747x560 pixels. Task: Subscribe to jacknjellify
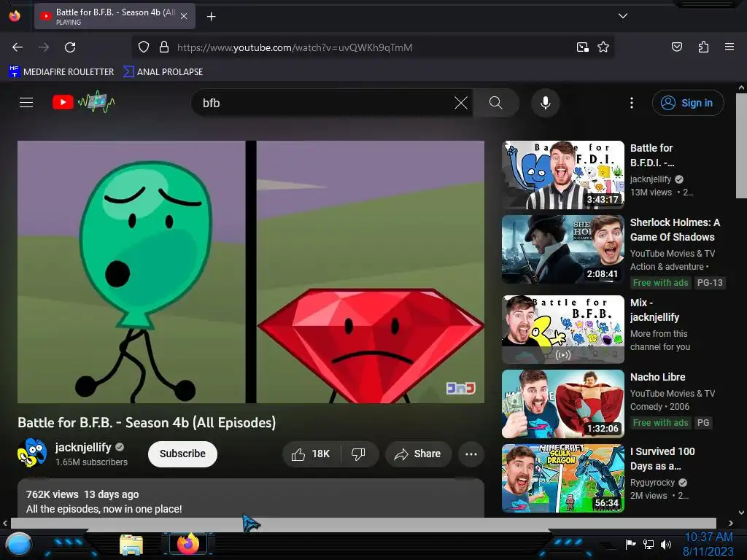point(182,454)
